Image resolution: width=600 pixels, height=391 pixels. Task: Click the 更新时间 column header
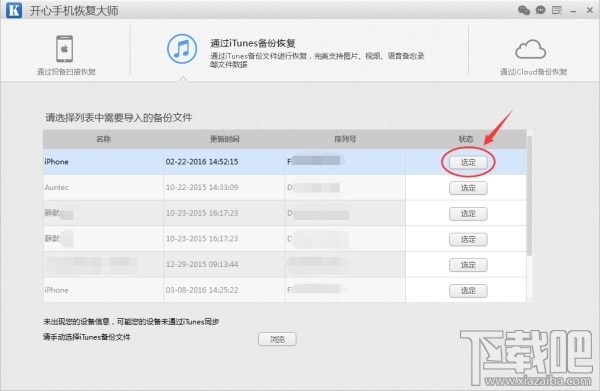(x=224, y=139)
